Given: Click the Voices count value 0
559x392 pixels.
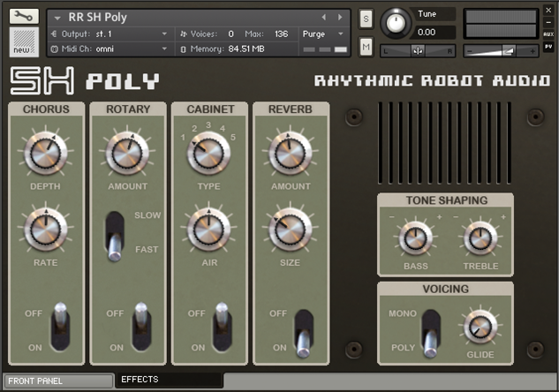Looking at the screenshot, I should pyautogui.click(x=231, y=34).
